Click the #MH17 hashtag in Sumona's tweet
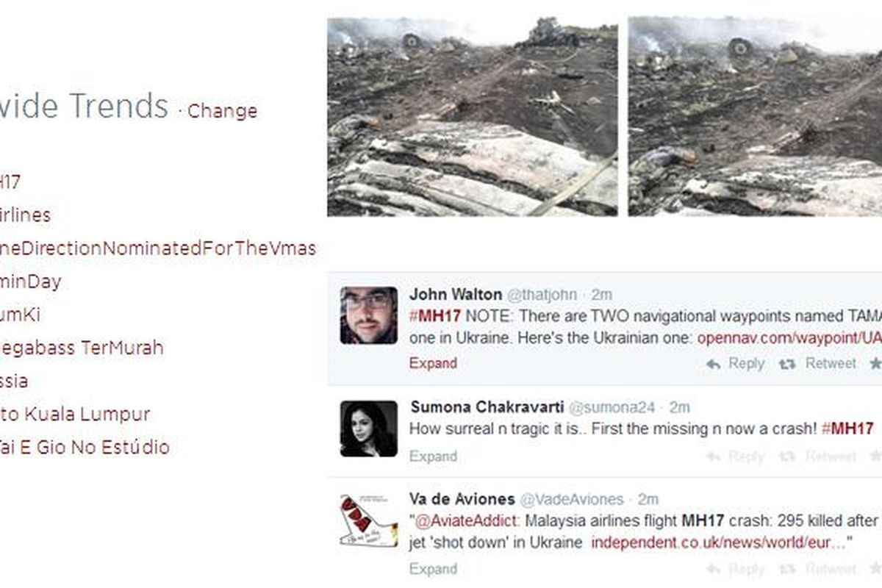This screenshot has height=588, width=882. (x=847, y=428)
